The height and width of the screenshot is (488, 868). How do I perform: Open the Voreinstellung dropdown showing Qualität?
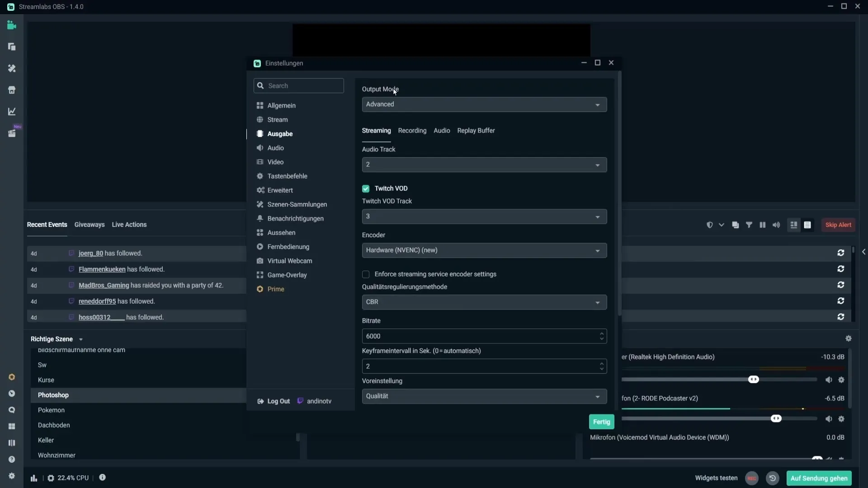coord(484,396)
